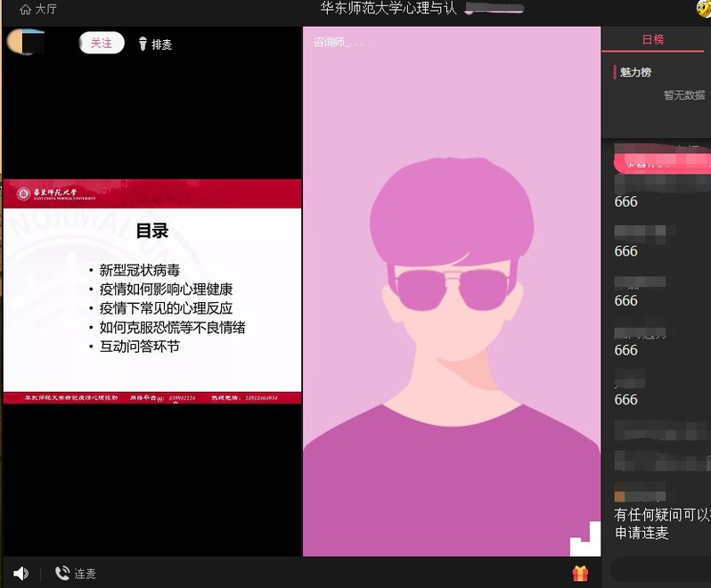Image resolution: width=711 pixels, height=588 pixels.
Task: Select the 魅力榜 heading
Action: pyautogui.click(x=636, y=72)
